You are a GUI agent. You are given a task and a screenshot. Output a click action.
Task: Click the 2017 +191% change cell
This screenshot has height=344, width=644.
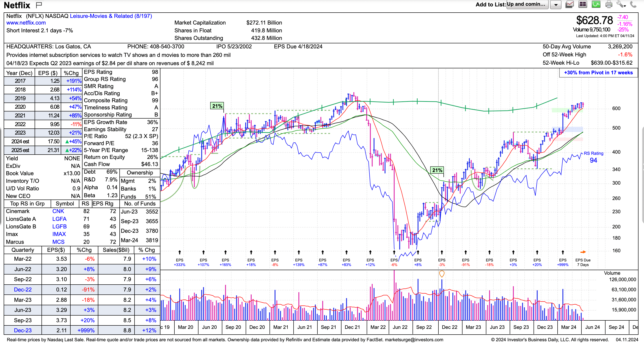[72, 81]
